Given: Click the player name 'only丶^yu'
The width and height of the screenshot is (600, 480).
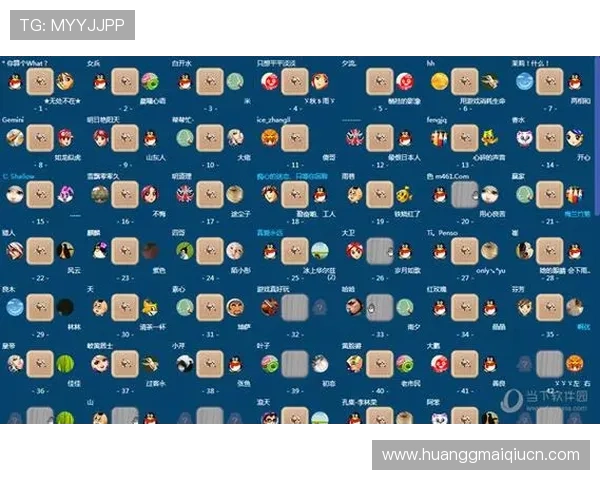Looking at the screenshot, I should point(491,271).
